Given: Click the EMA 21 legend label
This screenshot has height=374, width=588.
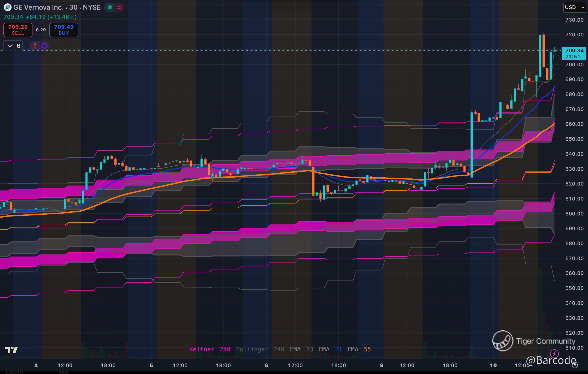Looking at the screenshot, I should tap(330, 349).
